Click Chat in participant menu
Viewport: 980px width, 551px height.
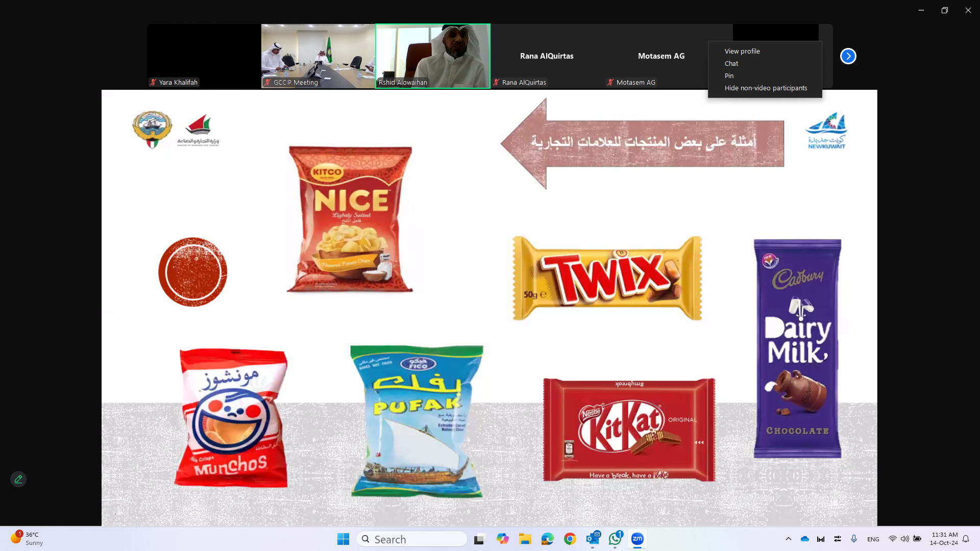[731, 63]
